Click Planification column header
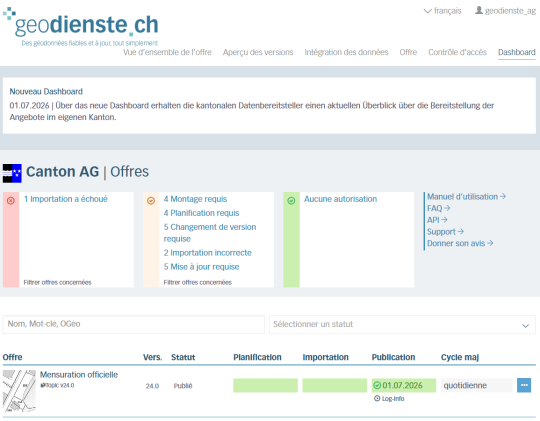This screenshot has height=421, width=540. coord(257,357)
